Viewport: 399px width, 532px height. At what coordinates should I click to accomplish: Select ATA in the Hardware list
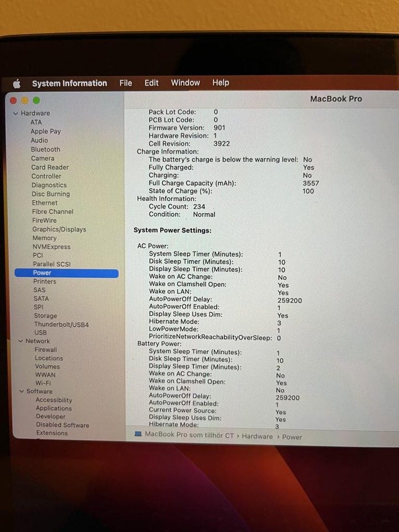tap(36, 122)
